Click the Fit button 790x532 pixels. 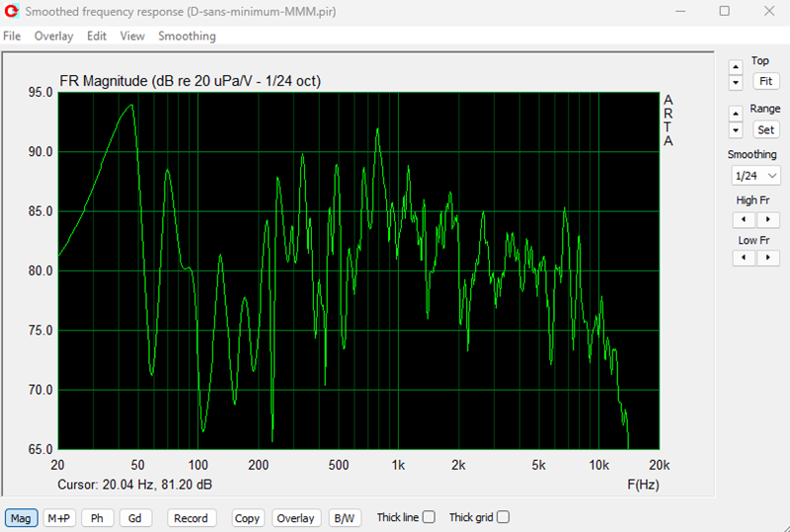click(x=766, y=81)
